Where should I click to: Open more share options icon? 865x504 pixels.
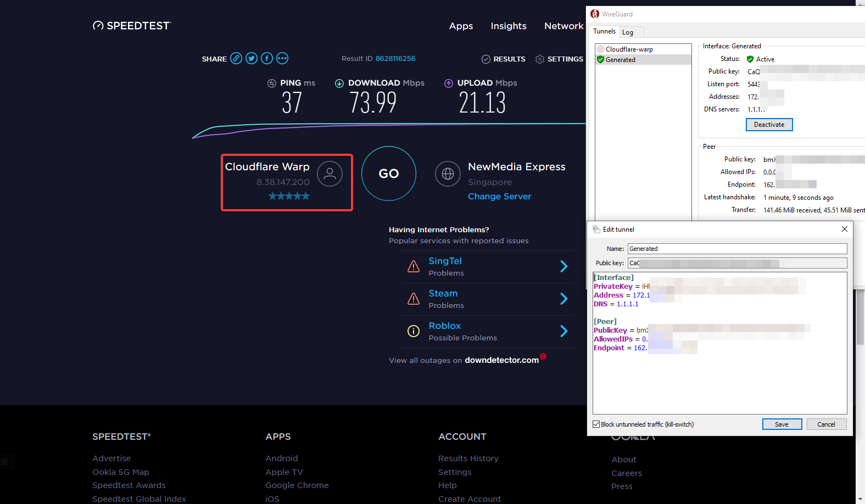click(x=282, y=58)
